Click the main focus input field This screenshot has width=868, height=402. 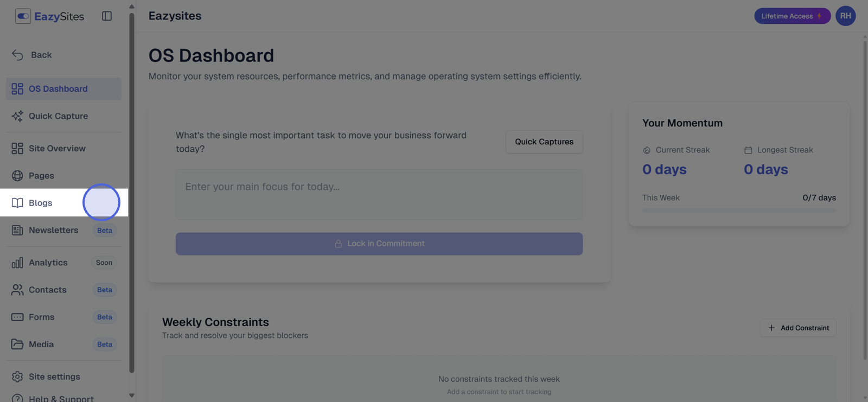[379, 194]
